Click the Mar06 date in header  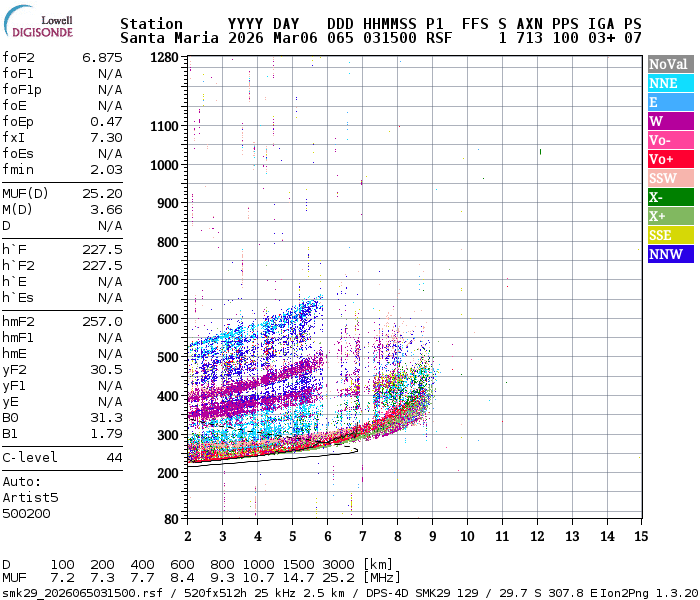[x=295, y=38]
